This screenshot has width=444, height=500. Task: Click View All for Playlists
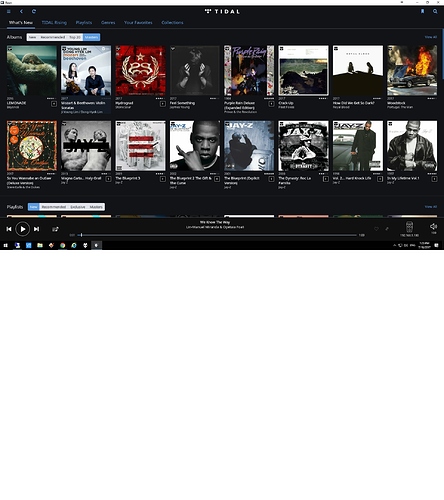(x=431, y=207)
